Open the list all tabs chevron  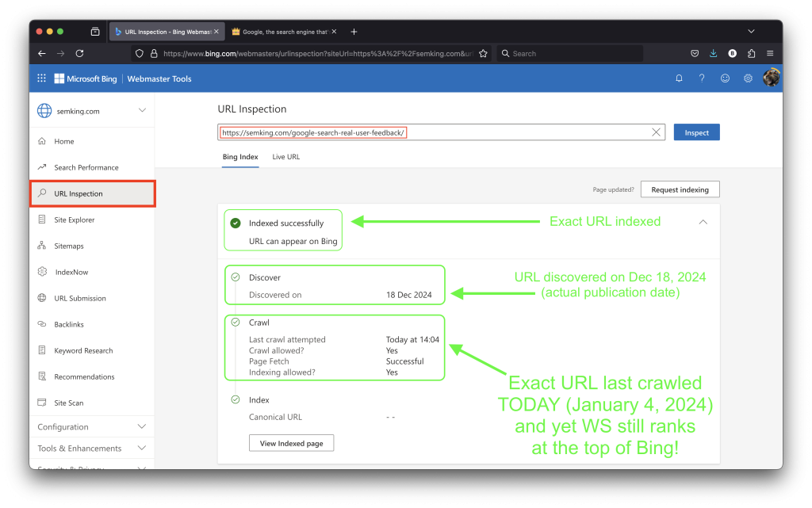click(x=751, y=32)
